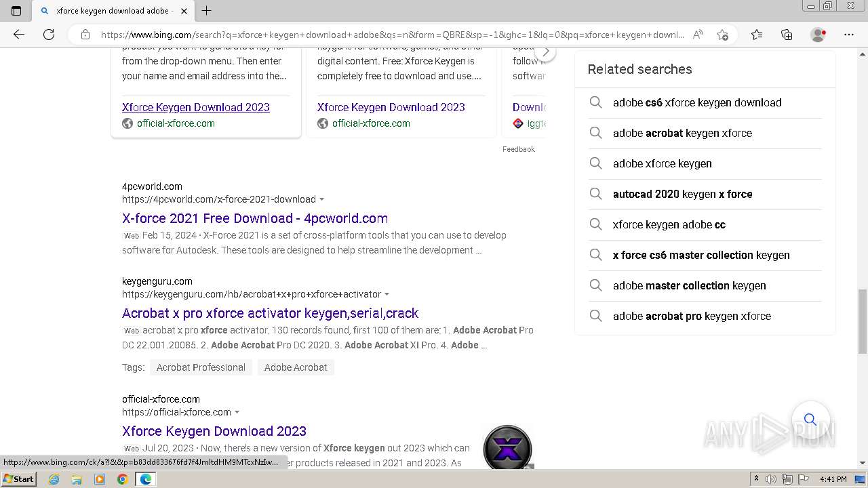Select the Acrobat Professional tag
Screen dimensions: 868x488
201,367
